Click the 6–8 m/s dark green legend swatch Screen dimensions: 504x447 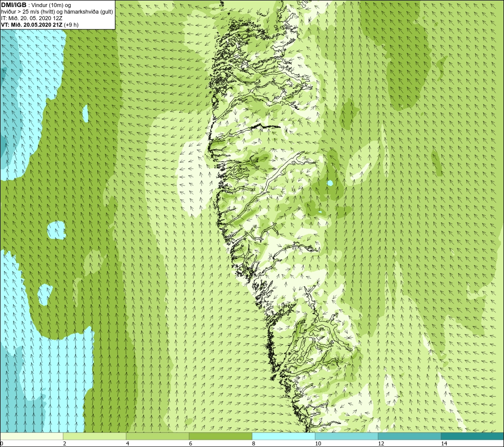[221, 436]
